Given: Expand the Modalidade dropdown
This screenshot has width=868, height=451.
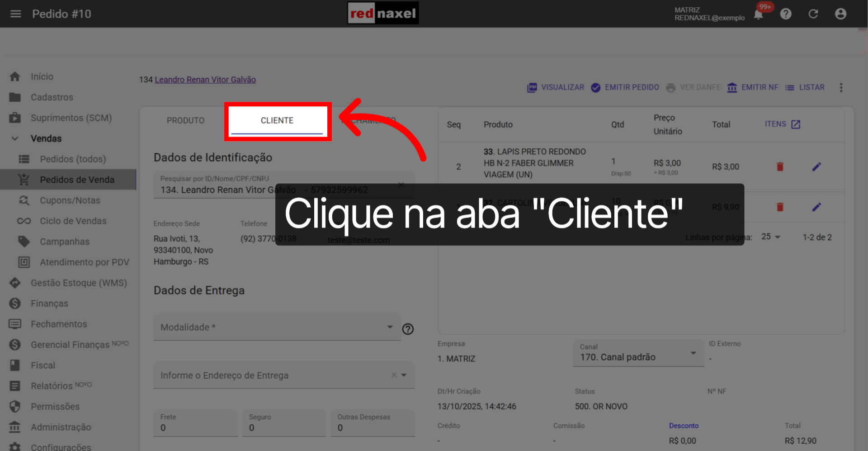Looking at the screenshot, I should (x=390, y=327).
